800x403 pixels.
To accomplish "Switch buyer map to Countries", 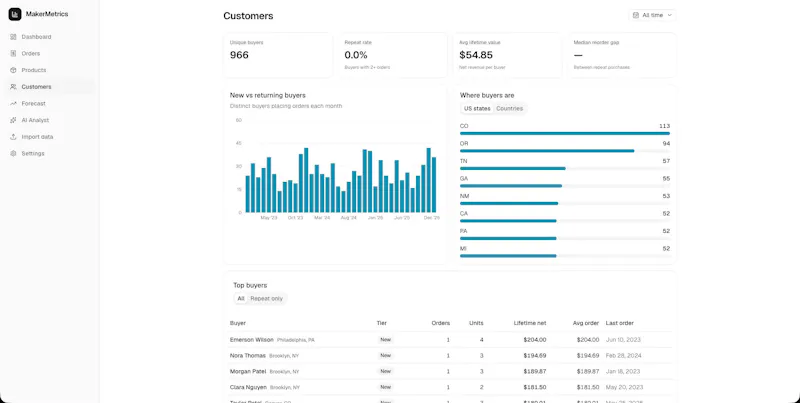I will (x=509, y=109).
